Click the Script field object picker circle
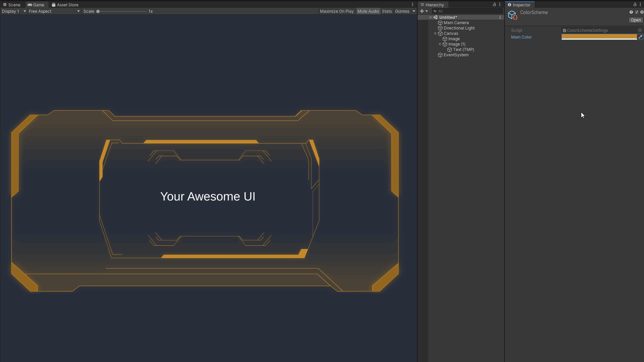644x362 pixels. coord(640,30)
